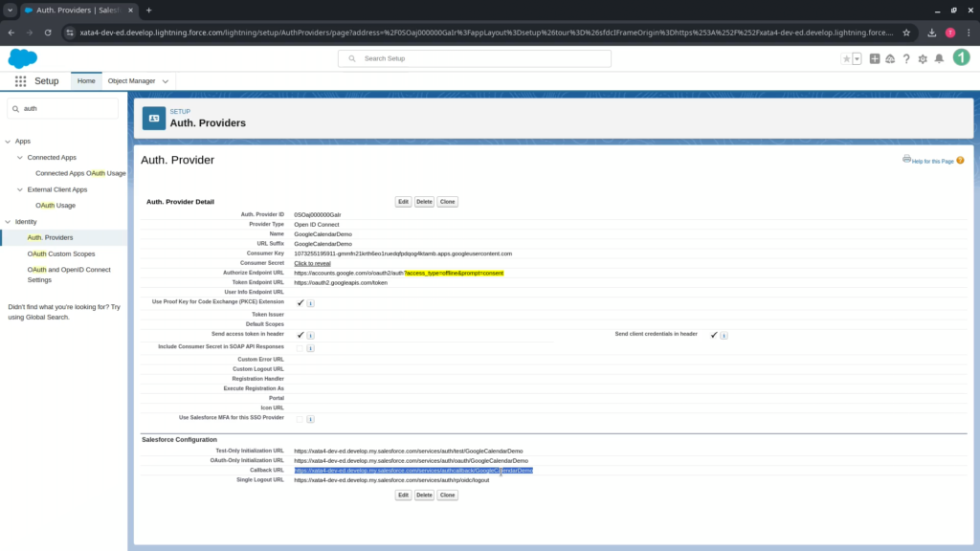Select Auth. Providers in the sidebar
Screen dimensions: 980x551
50,237
